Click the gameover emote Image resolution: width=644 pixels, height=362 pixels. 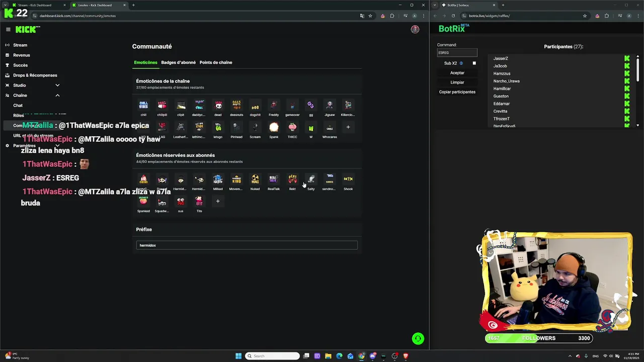(x=292, y=105)
